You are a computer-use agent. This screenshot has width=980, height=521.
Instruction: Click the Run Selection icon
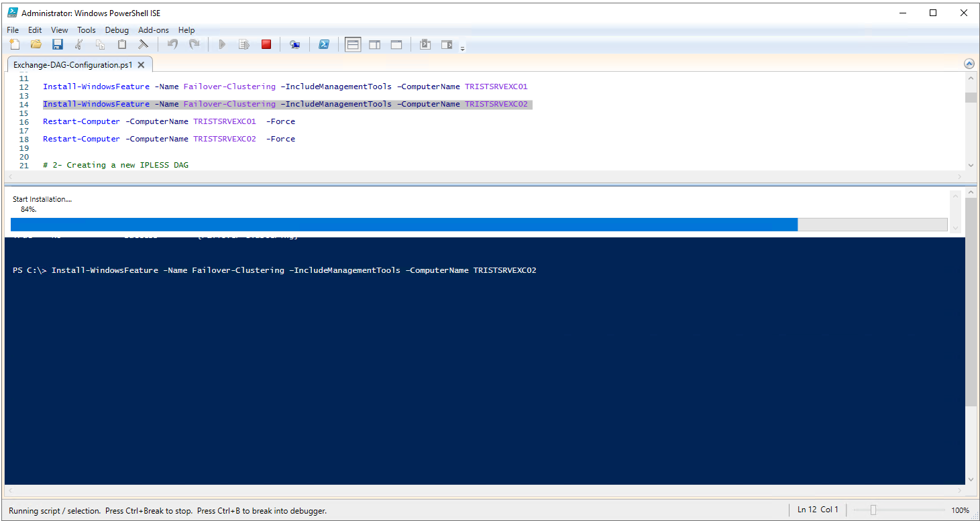coord(244,44)
